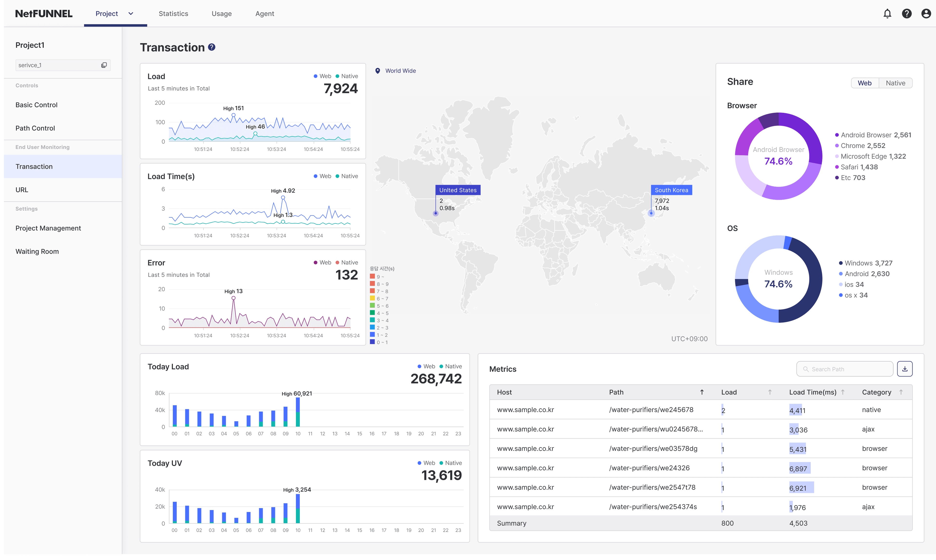Click the download icon in Metrics panel

(x=905, y=369)
